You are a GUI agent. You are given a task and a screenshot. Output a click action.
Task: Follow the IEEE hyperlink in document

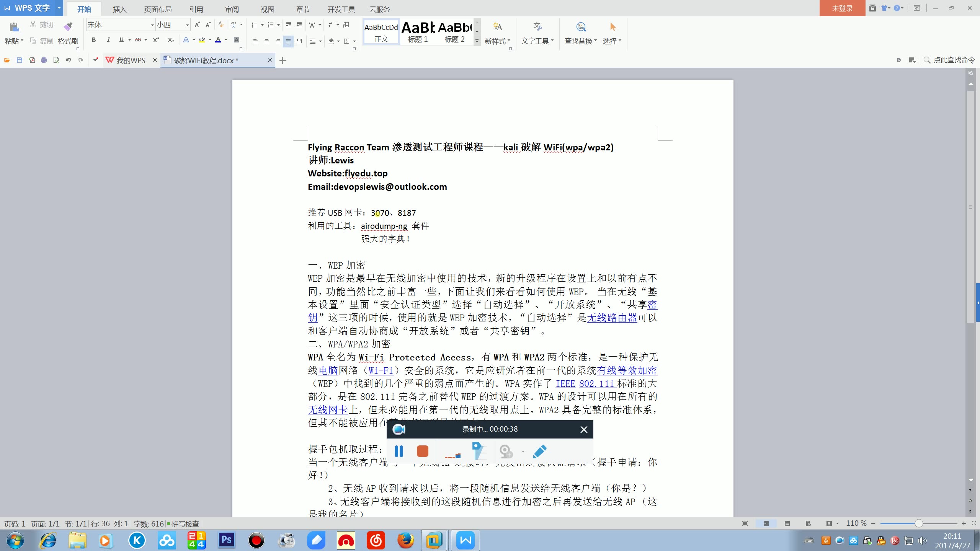click(x=565, y=383)
